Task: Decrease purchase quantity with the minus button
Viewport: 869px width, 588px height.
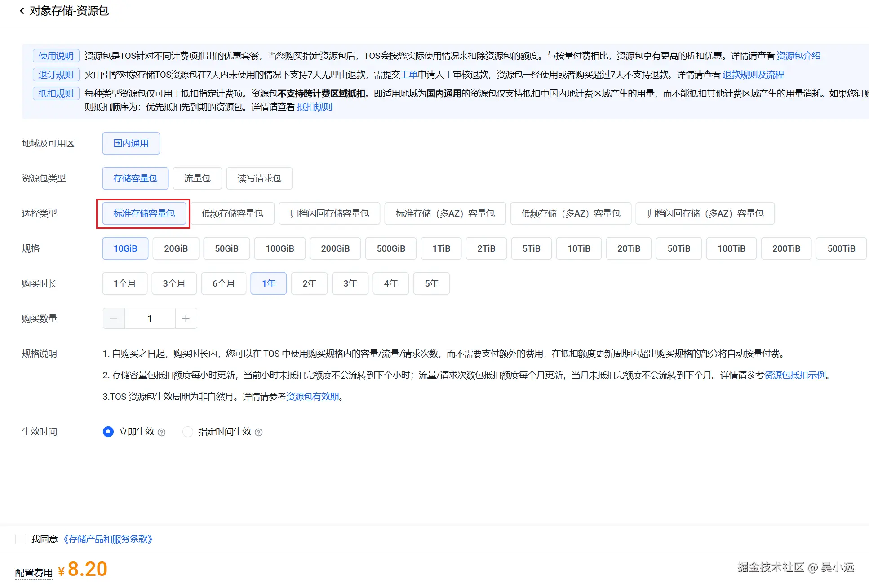Action: click(113, 318)
